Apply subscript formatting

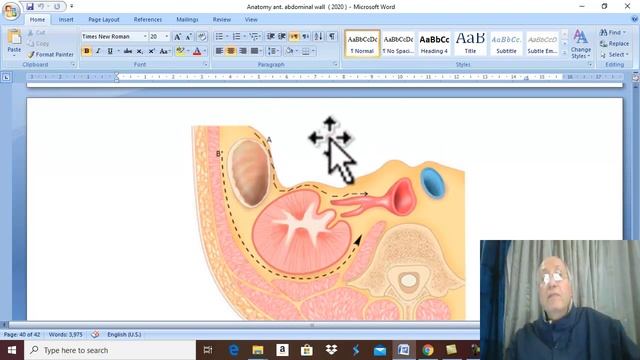[140, 51]
